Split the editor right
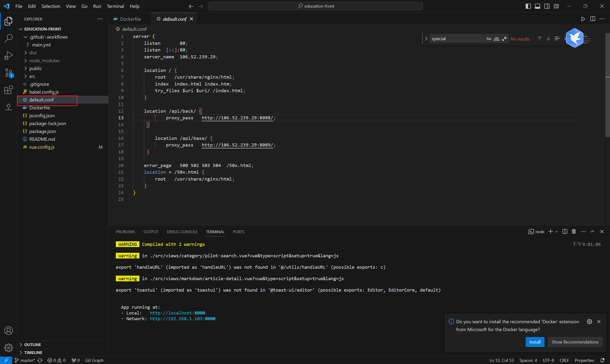 click(x=592, y=19)
